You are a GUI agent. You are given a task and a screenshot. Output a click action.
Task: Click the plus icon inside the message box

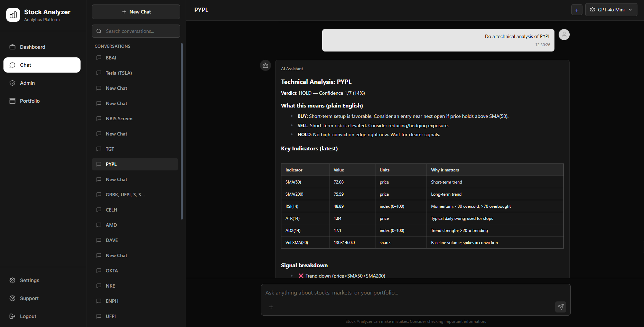click(271, 307)
